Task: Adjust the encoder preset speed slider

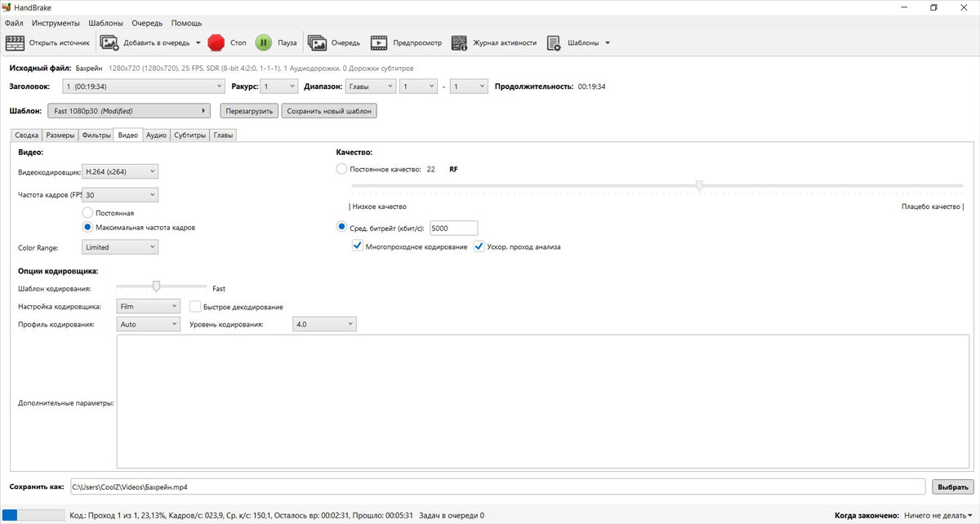Action: 156,286
